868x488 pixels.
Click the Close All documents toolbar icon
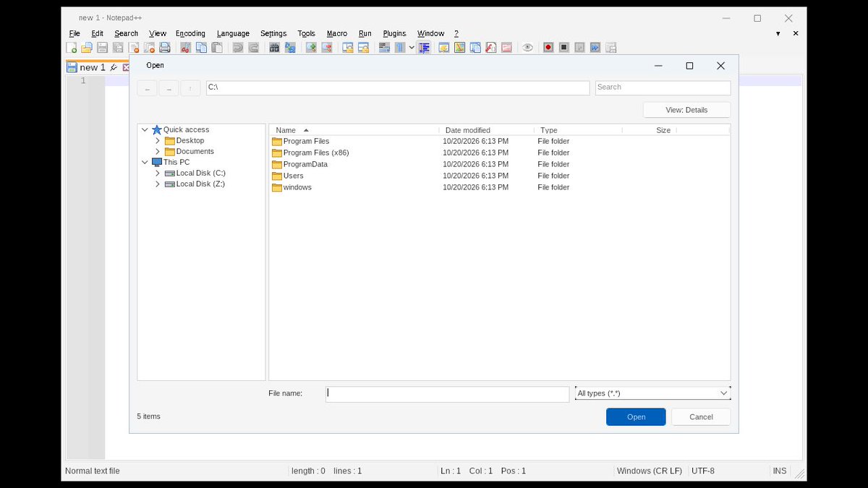coord(149,48)
